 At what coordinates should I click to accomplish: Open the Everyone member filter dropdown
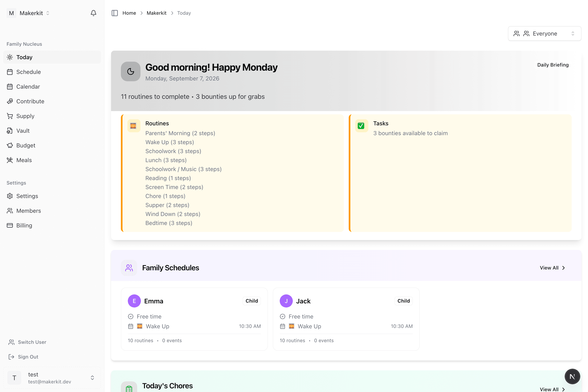(x=545, y=33)
